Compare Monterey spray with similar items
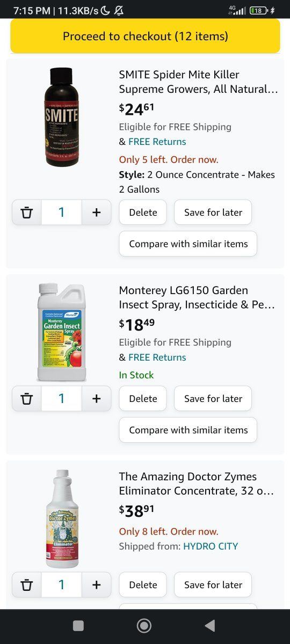The width and height of the screenshot is (290, 644). 189,430
